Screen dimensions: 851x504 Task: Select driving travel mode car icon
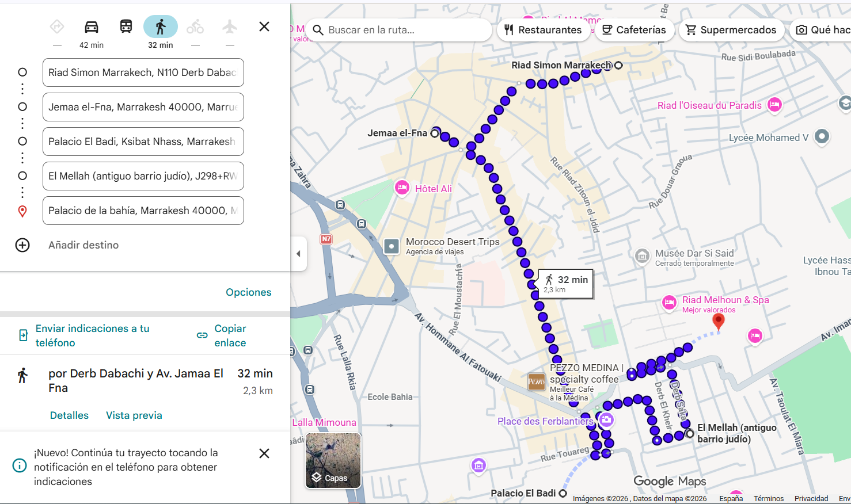[92, 27]
